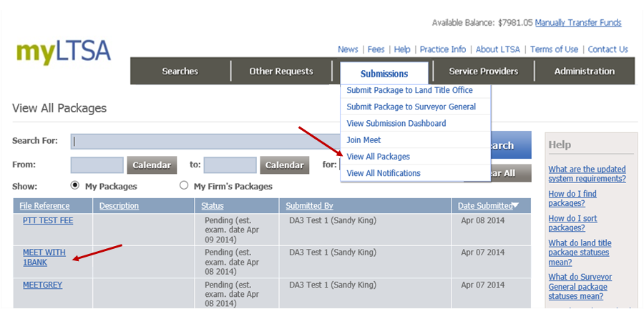Open 'How do I find packages?' help

coord(572,199)
